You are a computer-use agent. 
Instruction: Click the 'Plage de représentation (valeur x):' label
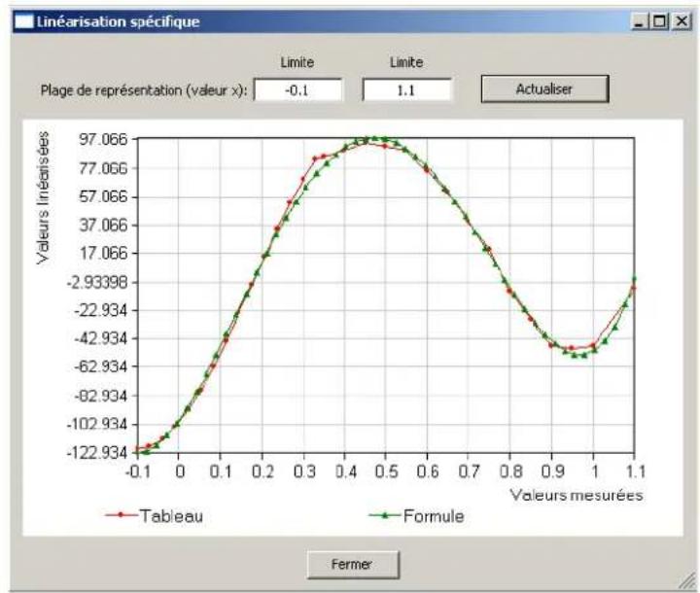tap(144, 90)
